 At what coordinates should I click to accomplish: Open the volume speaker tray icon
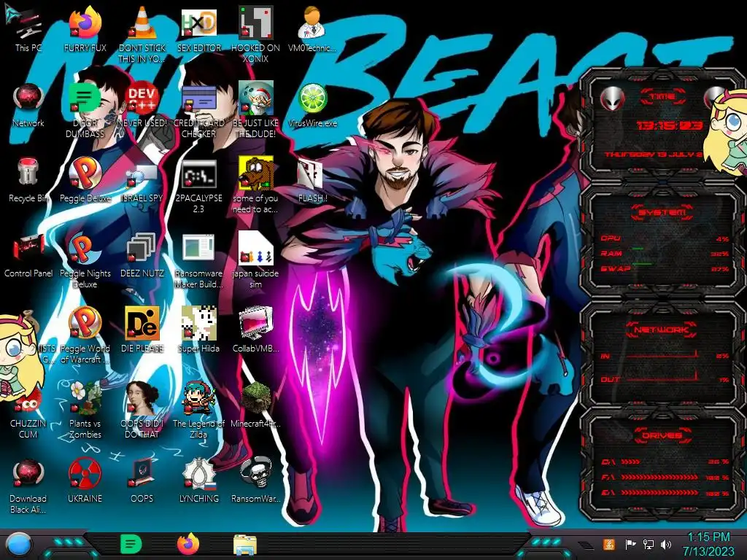666,544
